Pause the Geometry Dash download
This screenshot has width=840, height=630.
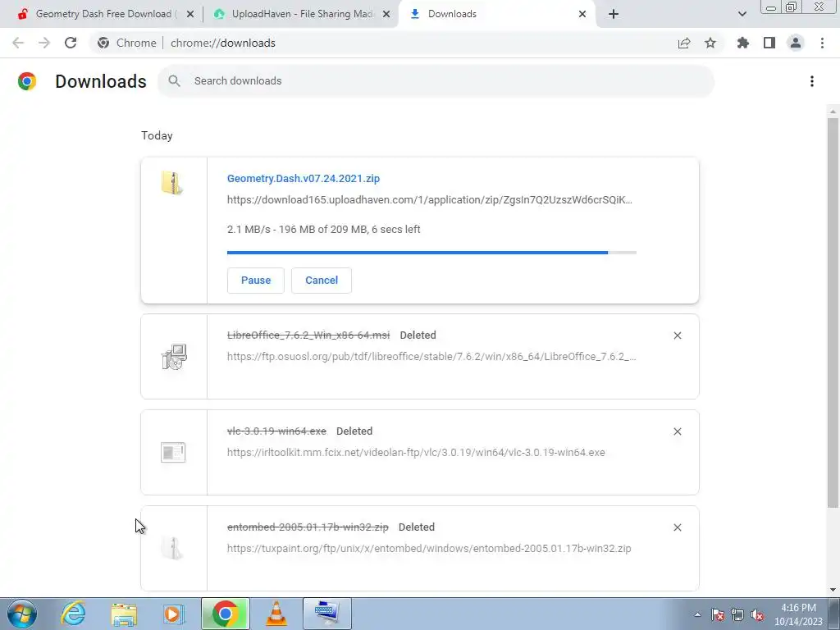[256, 281]
